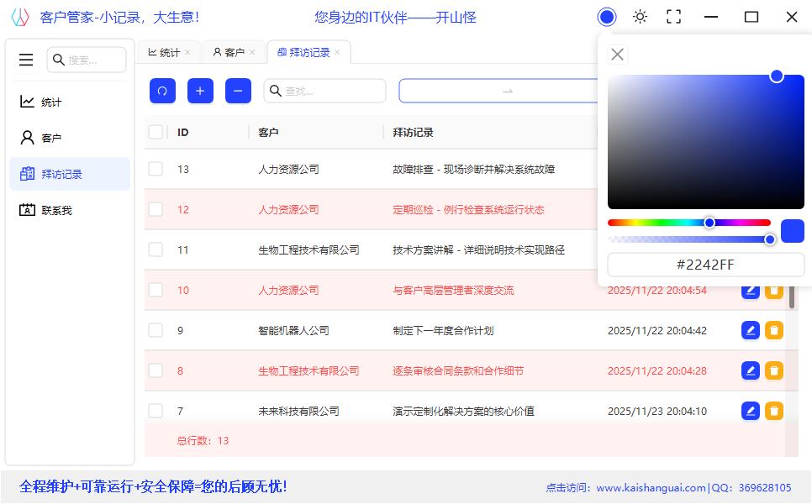Open the theme color picker circle in the title bar

tap(607, 17)
